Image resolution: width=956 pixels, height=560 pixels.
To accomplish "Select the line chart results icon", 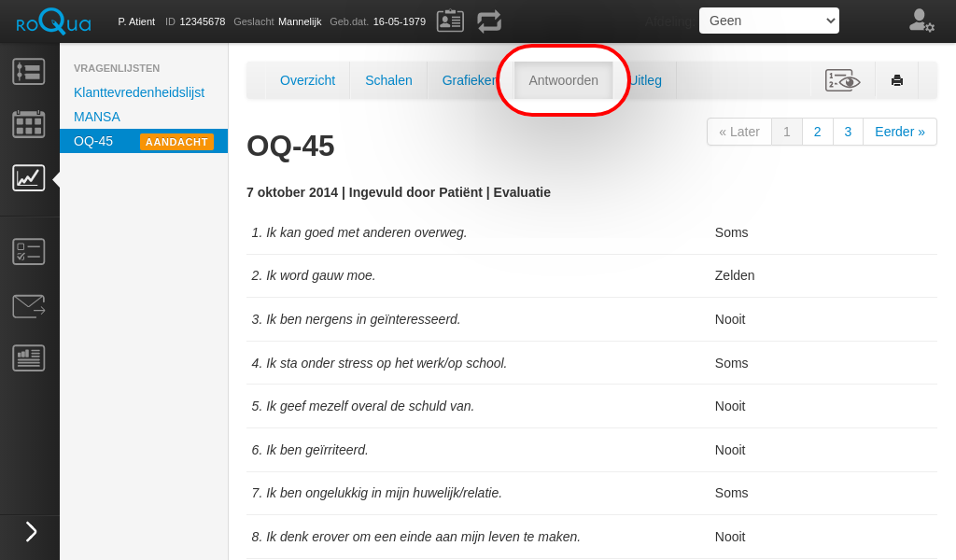I will 29,178.
